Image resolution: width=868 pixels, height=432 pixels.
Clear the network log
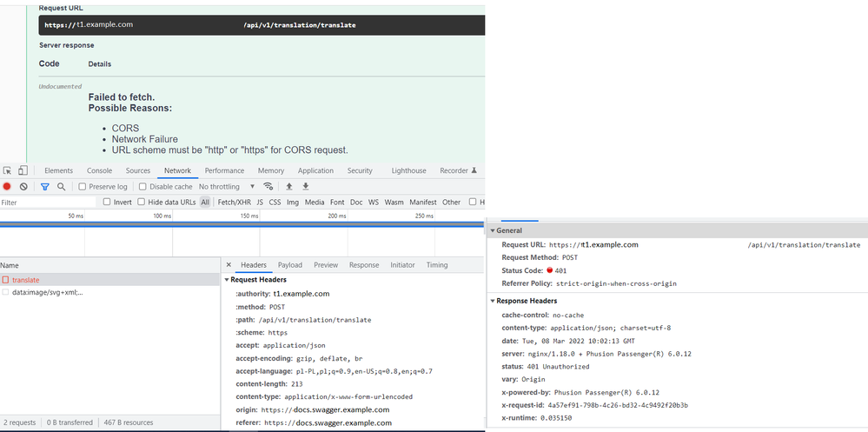[x=23, y=187]
